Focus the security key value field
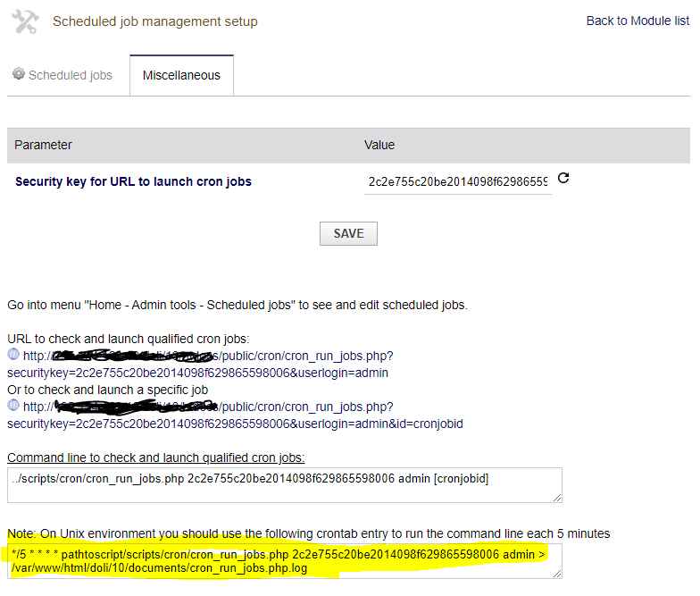This screenshot has width=700, height=596. [457, 181]
